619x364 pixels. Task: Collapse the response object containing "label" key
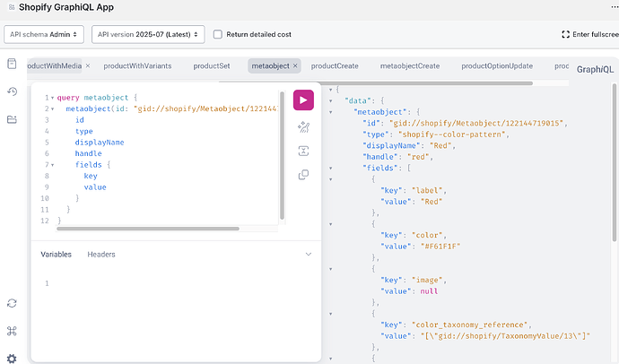331,179
